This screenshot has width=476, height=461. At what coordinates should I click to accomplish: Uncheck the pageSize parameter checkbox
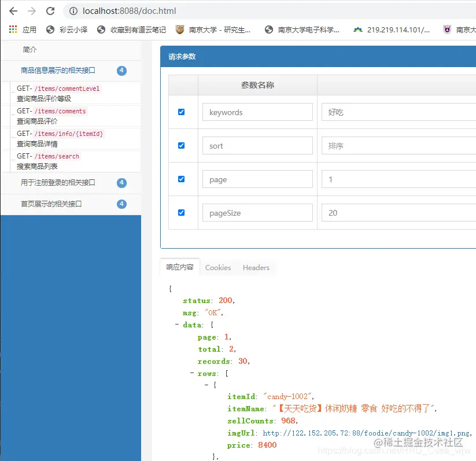[x=181, y=213]
